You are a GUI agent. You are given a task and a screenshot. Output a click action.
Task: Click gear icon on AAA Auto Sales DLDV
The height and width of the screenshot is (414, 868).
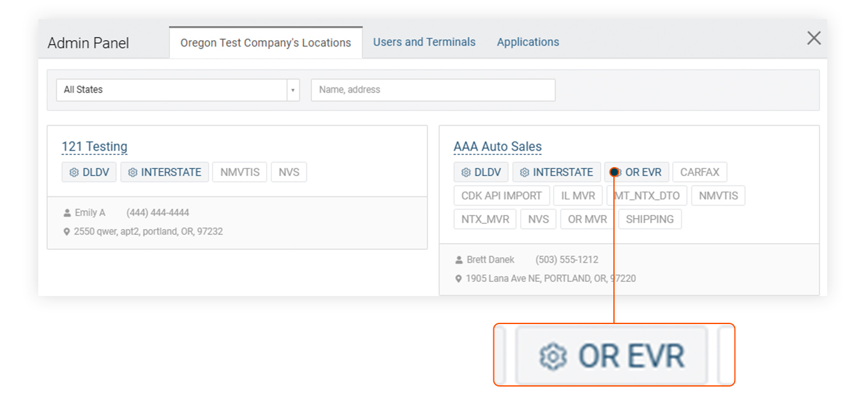click(x=466, y=172)
